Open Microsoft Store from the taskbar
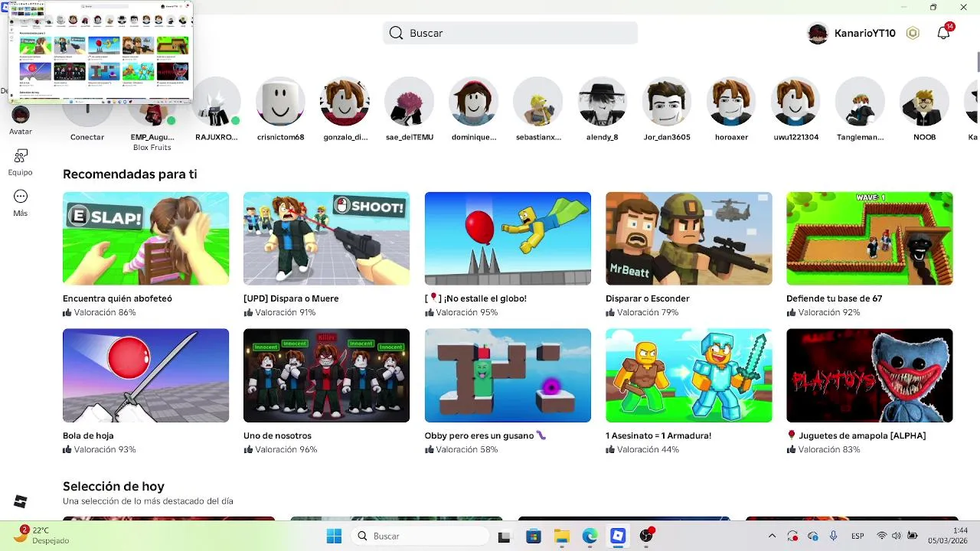Viewport: 980px width, 551px height. pos(534,536)
